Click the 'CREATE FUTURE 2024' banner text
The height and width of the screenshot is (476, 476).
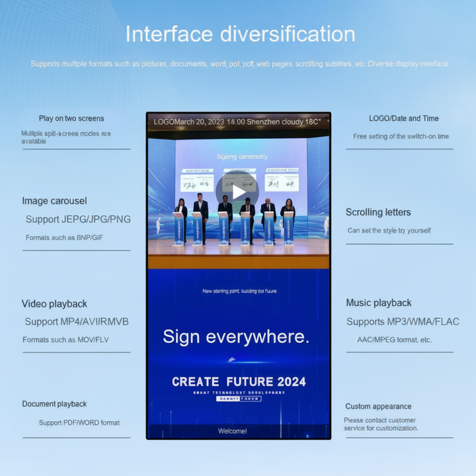239,381
